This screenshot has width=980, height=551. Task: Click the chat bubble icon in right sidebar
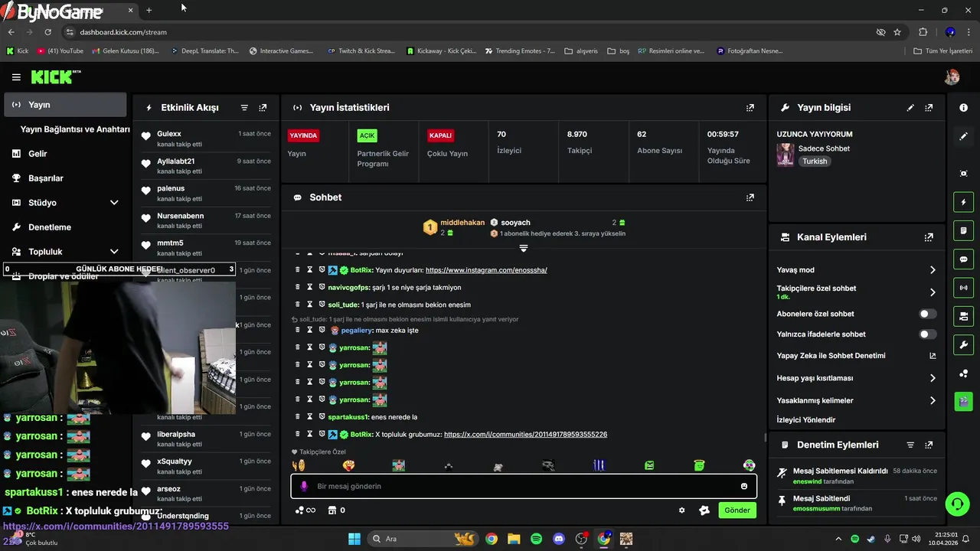click(963, 259)
